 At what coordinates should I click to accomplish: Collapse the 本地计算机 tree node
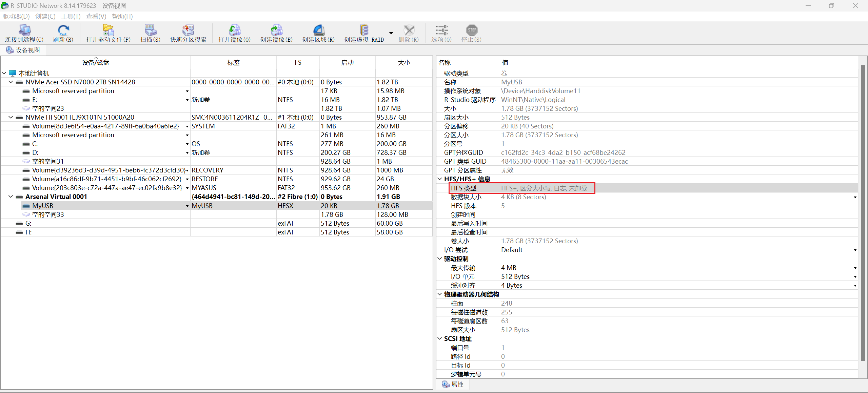(x=4, y=73)
